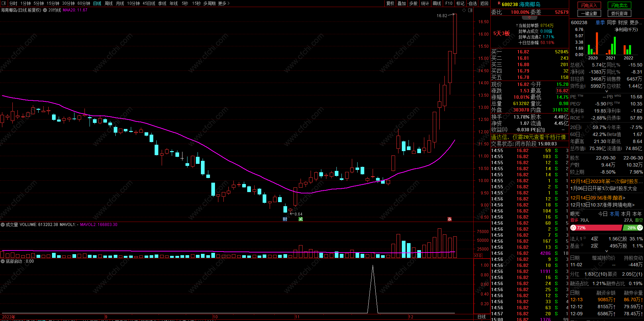The height and width of the screenshot is (321, 644).
Task: Click the 通达信 仅需20元查看千档行情 promo link
Action: pos(528,137)
